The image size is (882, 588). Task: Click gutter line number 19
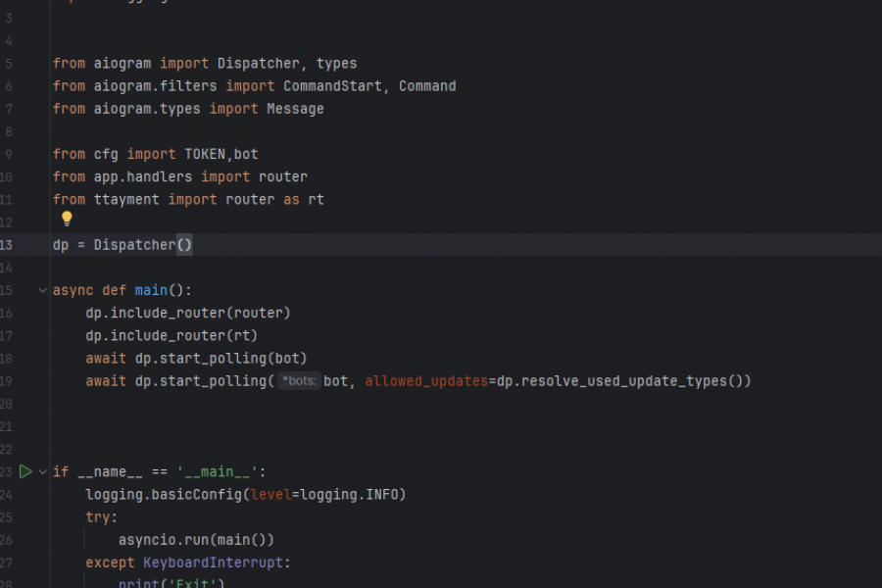point(6,381)
